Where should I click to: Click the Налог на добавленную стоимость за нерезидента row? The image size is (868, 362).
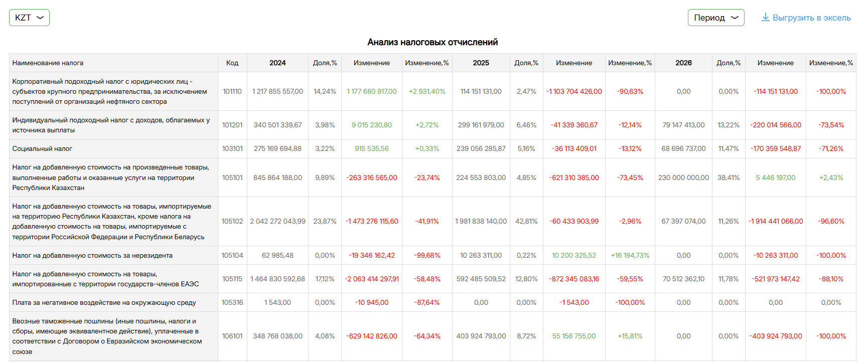[x=92, y=255]
